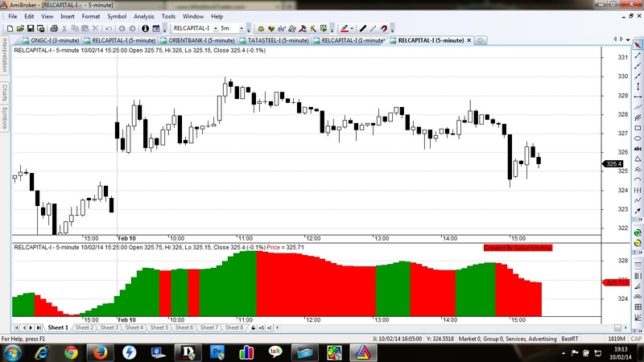This screenshot has width=644, height=362.
Task: Click the Paste icon in the toolbar
Action: click(x=85, y=28)
